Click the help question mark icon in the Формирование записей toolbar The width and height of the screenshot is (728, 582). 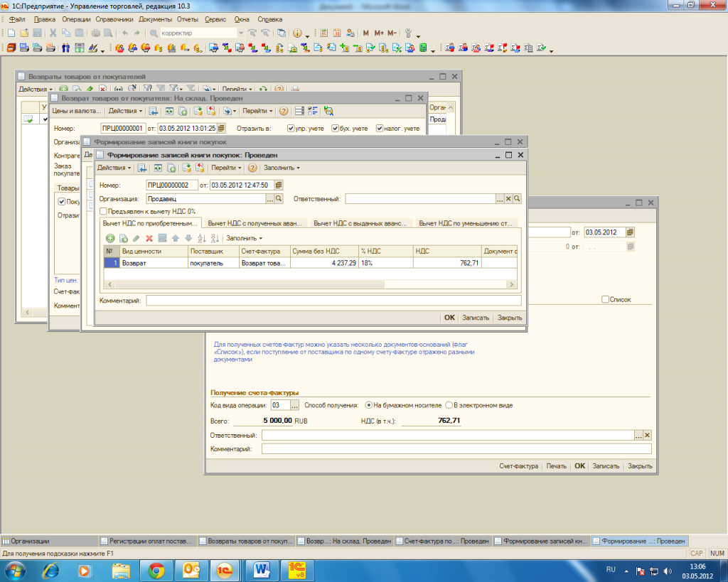tap(252, 168)
